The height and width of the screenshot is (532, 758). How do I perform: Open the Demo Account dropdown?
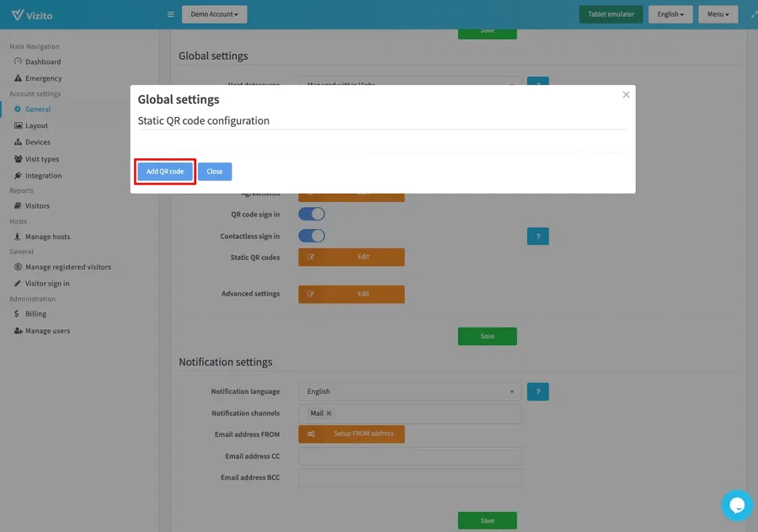pyautogui.click(x=214, y=14)
